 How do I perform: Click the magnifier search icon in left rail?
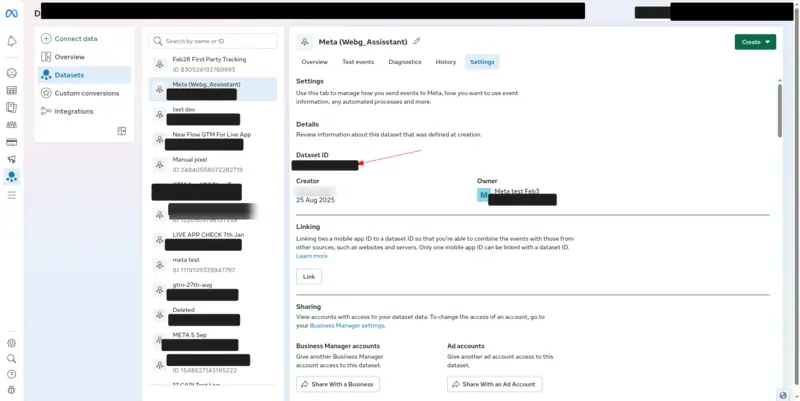click(x=11, y=359)
